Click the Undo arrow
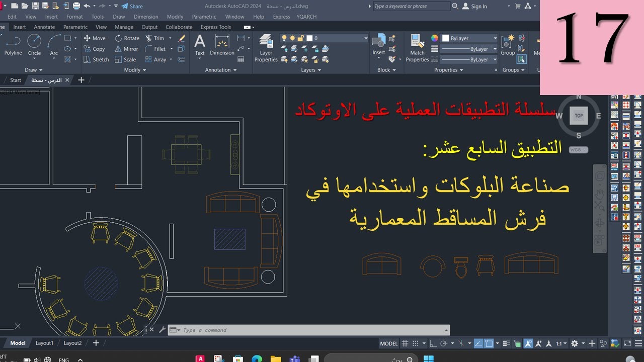Viewport: 644px width, 362px height. tap(87, 6)
